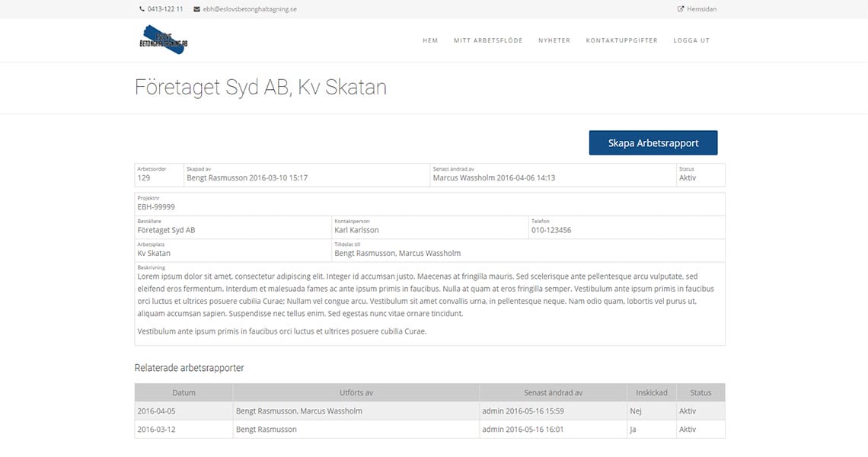Click the phone number 0413-122 11
The height and width of the screenshot is (457, 868).
(165, 9)
